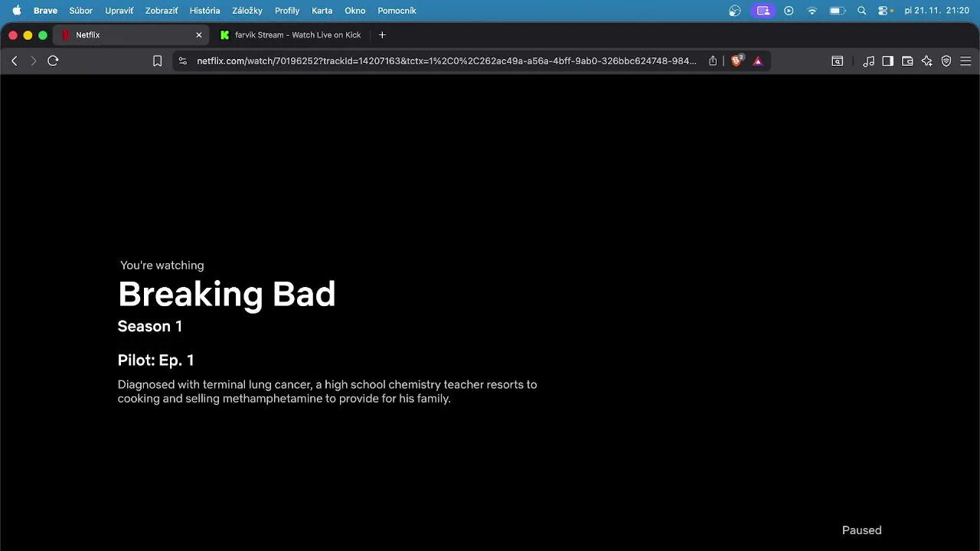Click the Breaking Bad title text
This screenshot has height=551, width=980.
tap(227, 295)
